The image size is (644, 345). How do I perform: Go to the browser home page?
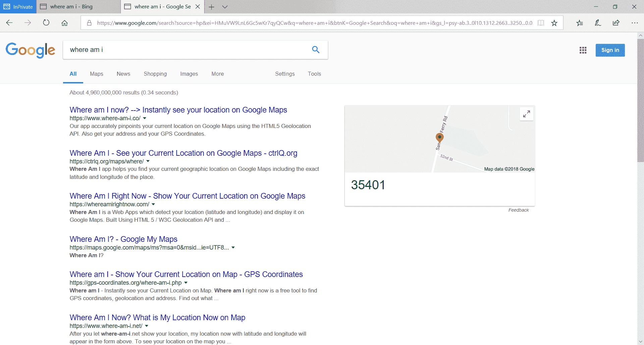click(64, 23)
